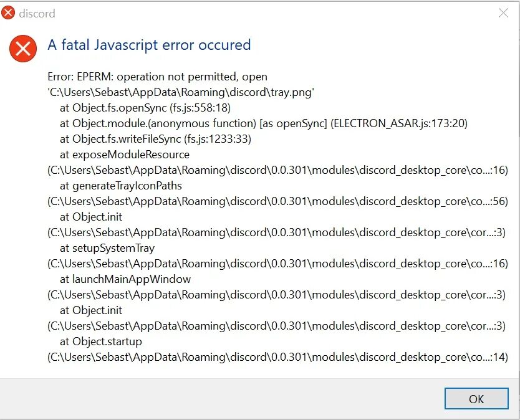Click the Object.startup stack entry
Image resolution: width=520 pixels, height=420 pixels.
(101, 341)
